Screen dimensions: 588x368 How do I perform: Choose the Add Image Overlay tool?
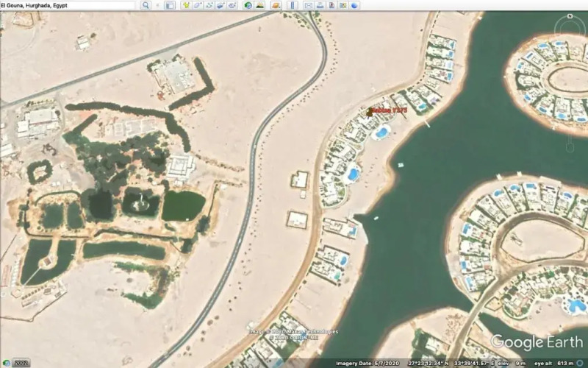coord(221,5)
